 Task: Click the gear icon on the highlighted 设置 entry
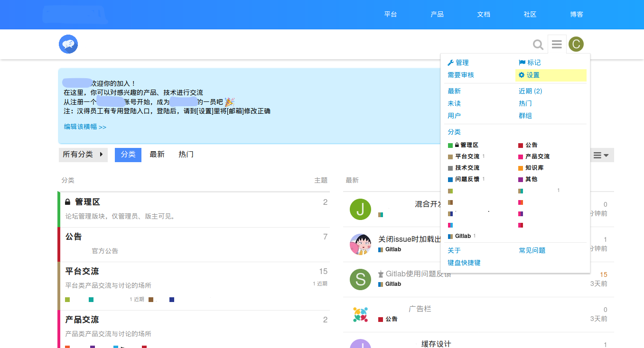click(x=520, y=75)
